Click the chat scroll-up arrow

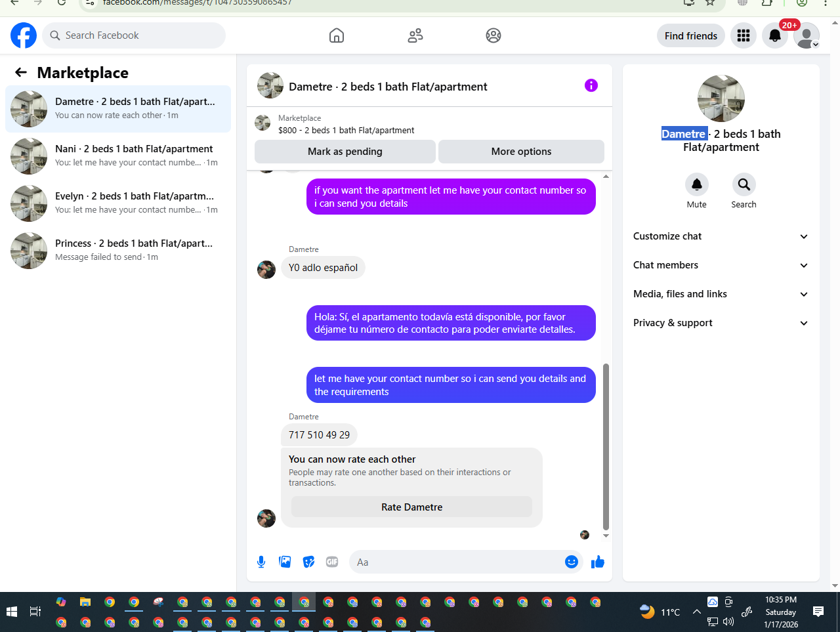(606, 176)
